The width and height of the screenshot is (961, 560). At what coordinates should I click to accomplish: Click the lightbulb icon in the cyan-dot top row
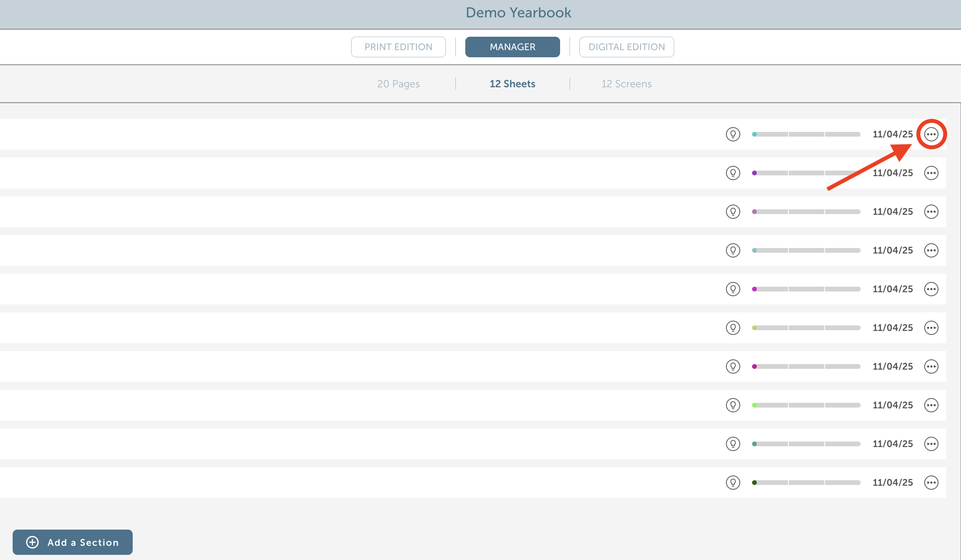click(733, 134)
